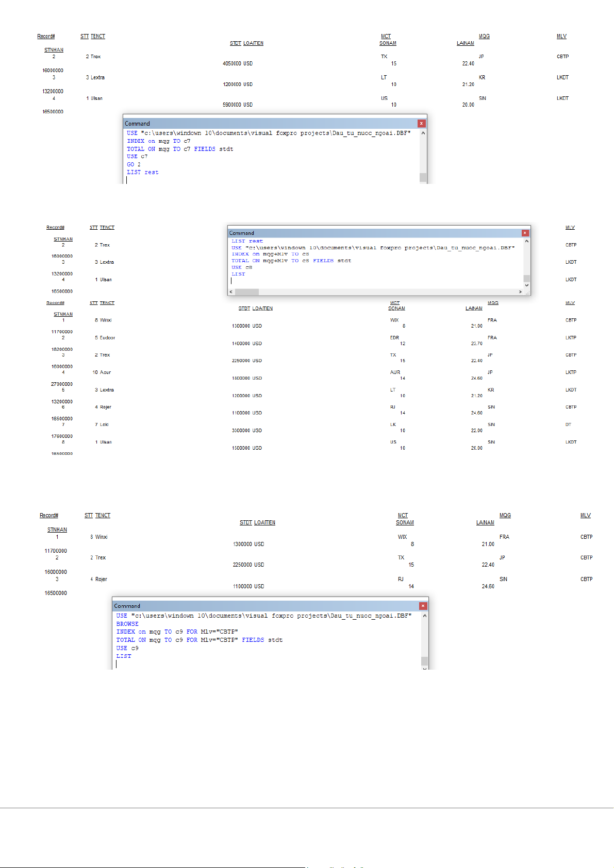Close the Command window with 'INDEX on mqg+Mlv'
Screen dimensions: 614x868
525,233
